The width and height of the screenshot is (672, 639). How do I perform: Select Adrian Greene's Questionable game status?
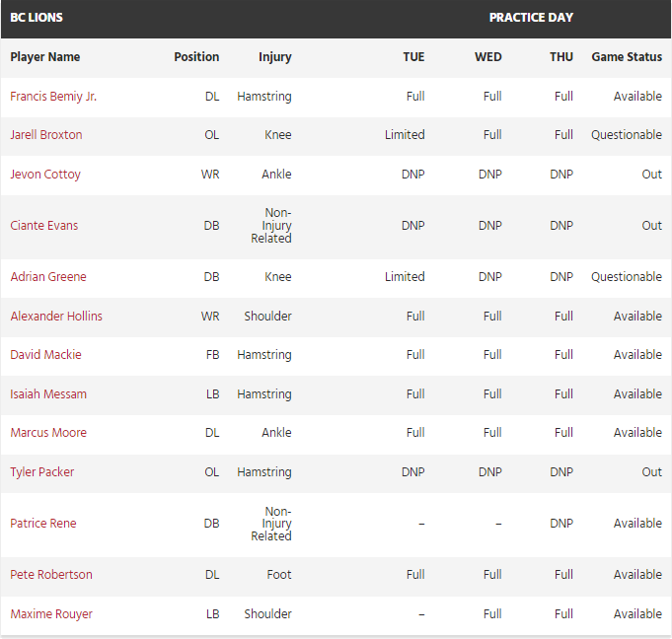(x=627, y=277)
